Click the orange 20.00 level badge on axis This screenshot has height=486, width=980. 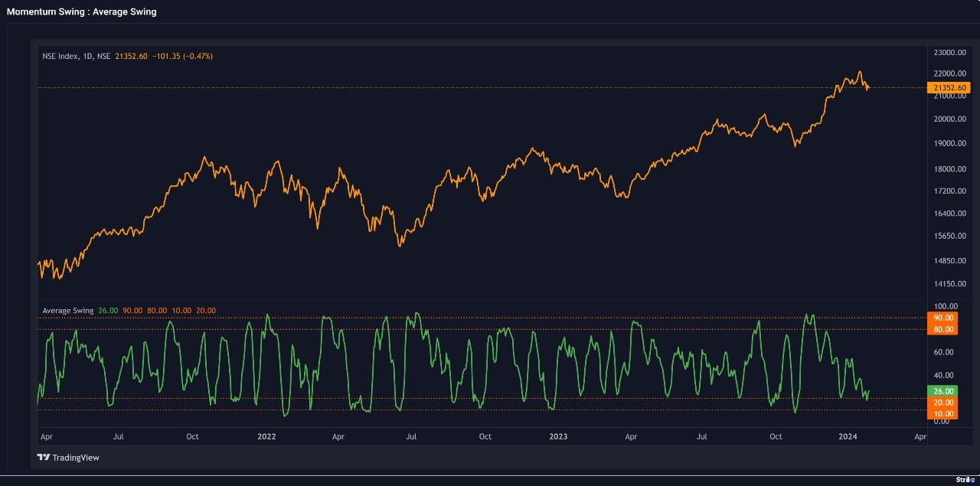[x=942, y=403]
